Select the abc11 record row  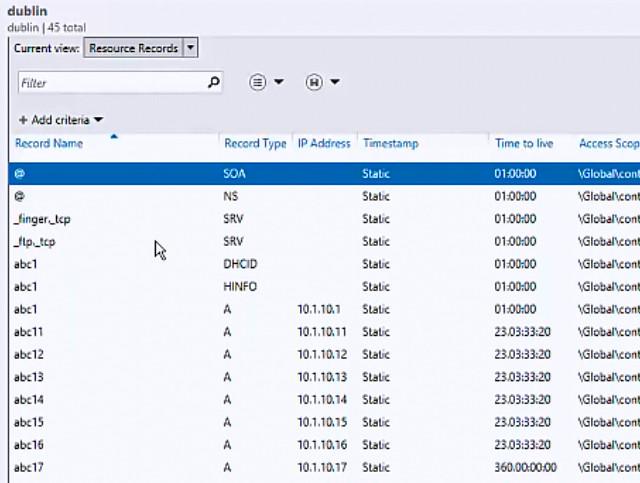coord(324,332)
